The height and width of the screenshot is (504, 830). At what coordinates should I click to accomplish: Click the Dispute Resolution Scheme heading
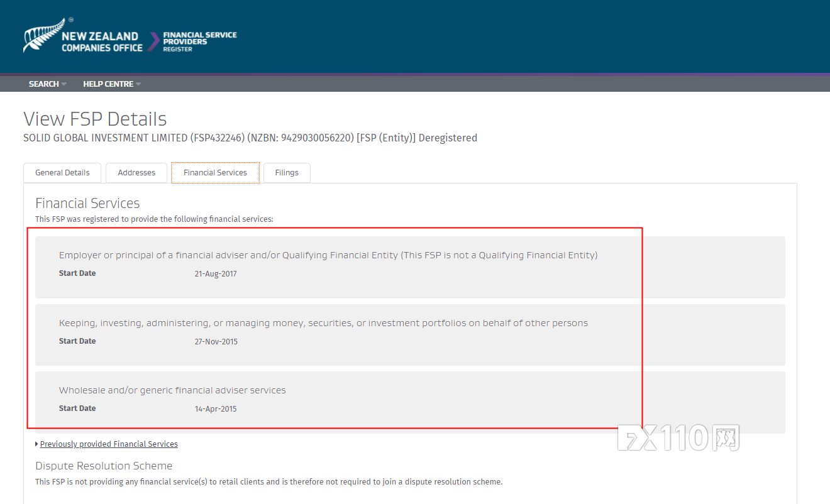click(x=104, y=466)
